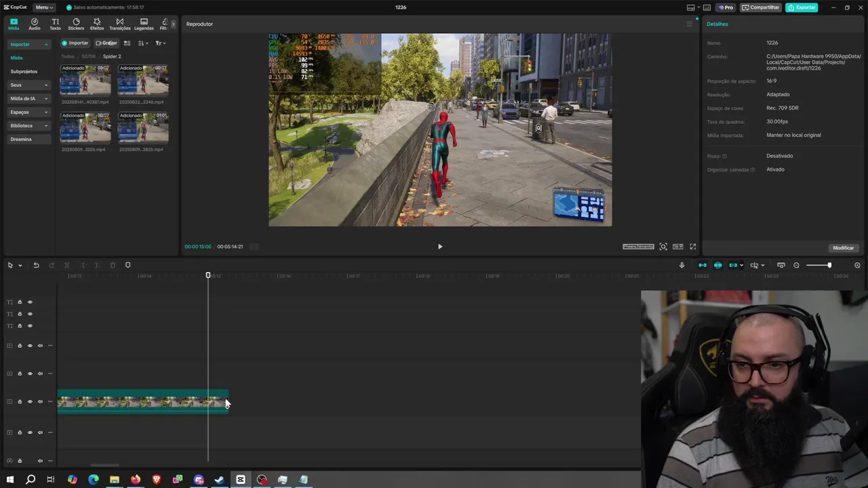868x488 pixels.
Task: Click the Compartilhar button
Action: tap(760, 7)
